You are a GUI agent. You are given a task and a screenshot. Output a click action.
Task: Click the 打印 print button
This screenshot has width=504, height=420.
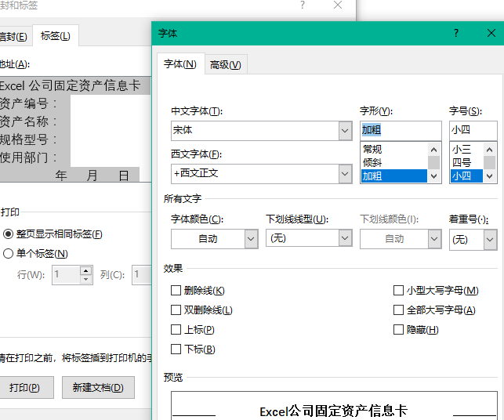point(24,388)
